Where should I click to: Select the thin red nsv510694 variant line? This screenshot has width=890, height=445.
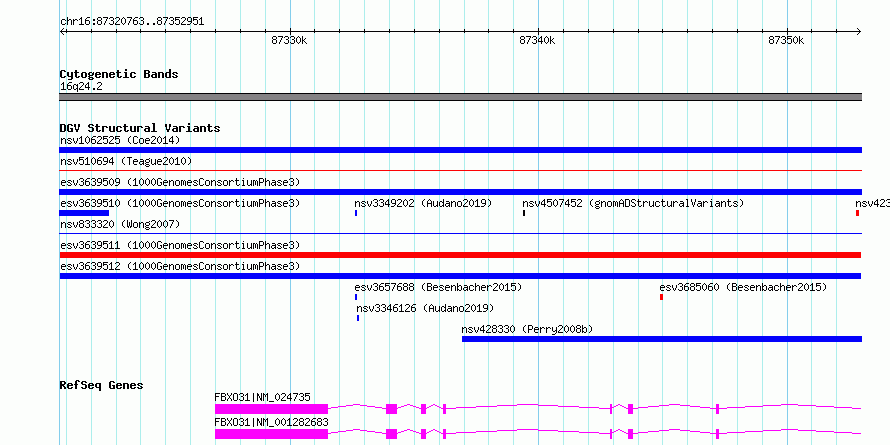[460, 170]
